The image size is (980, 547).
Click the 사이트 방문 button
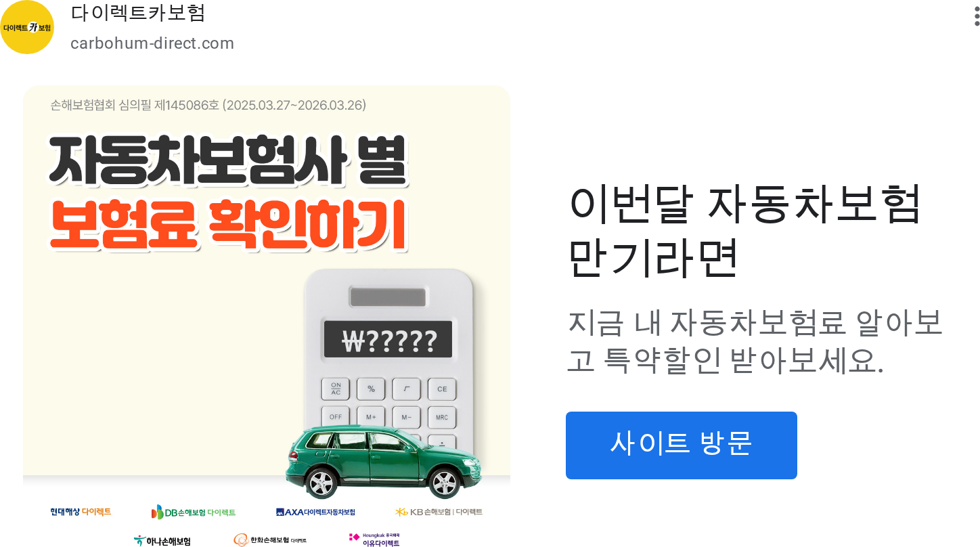coord(682,445)
